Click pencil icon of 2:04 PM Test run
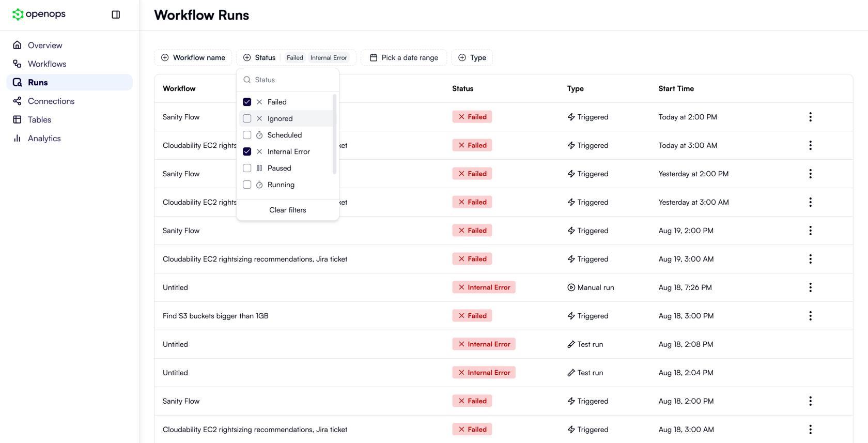The height and width of the screenshot is (443, 868). (571, 373)
